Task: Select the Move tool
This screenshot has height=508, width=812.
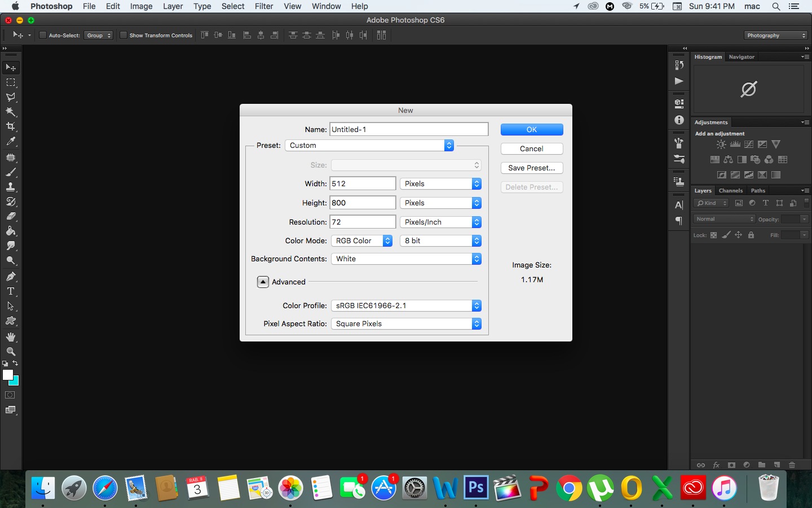Action: click(11, 68)
